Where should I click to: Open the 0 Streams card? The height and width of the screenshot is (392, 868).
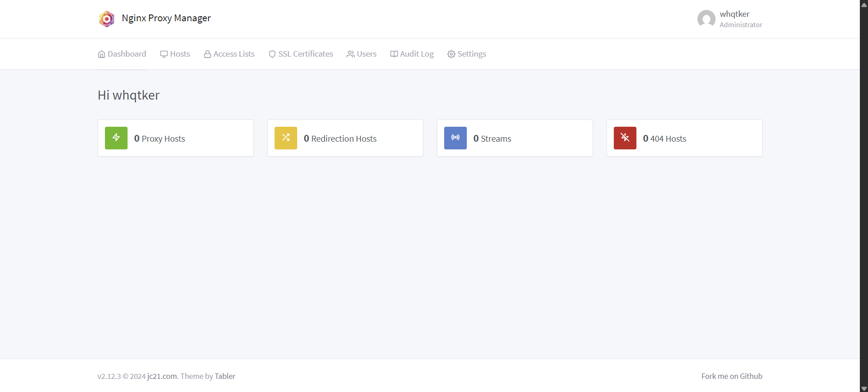coord(515,138)
